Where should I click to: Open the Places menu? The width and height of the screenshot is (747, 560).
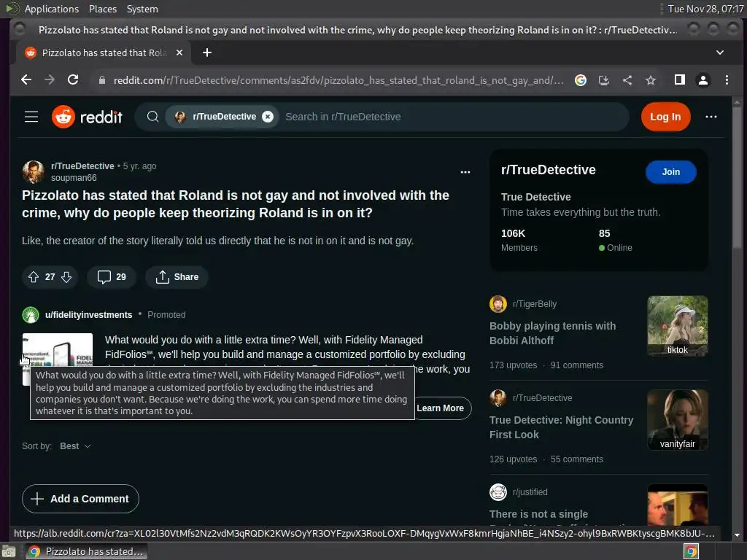click(102, 9)
